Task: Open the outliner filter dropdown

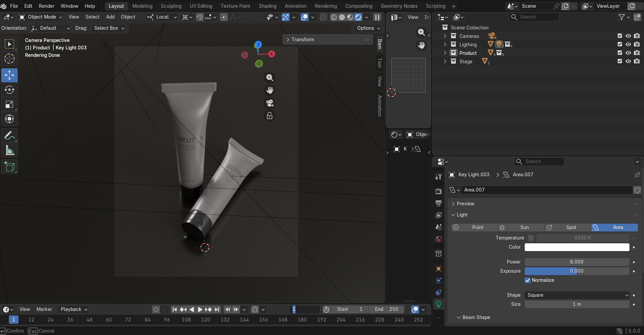Action: (624, 17)
